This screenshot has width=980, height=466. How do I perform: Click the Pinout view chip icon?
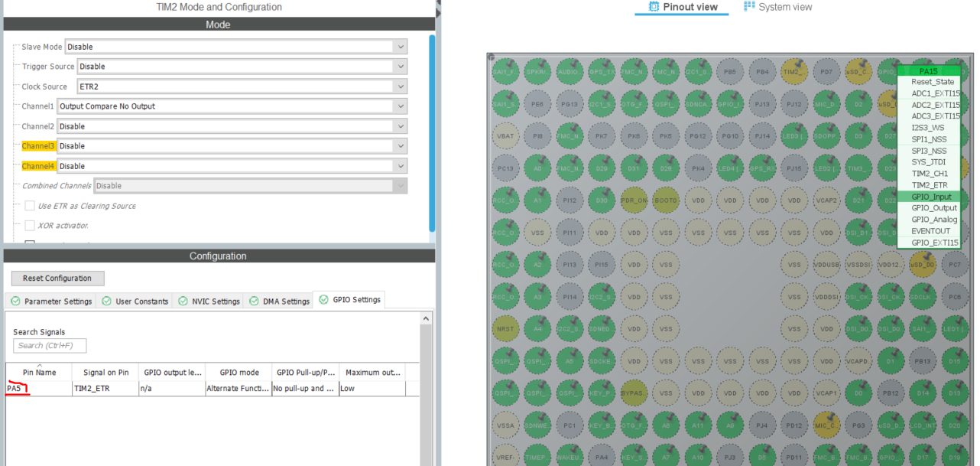click(x=654, y=7)
